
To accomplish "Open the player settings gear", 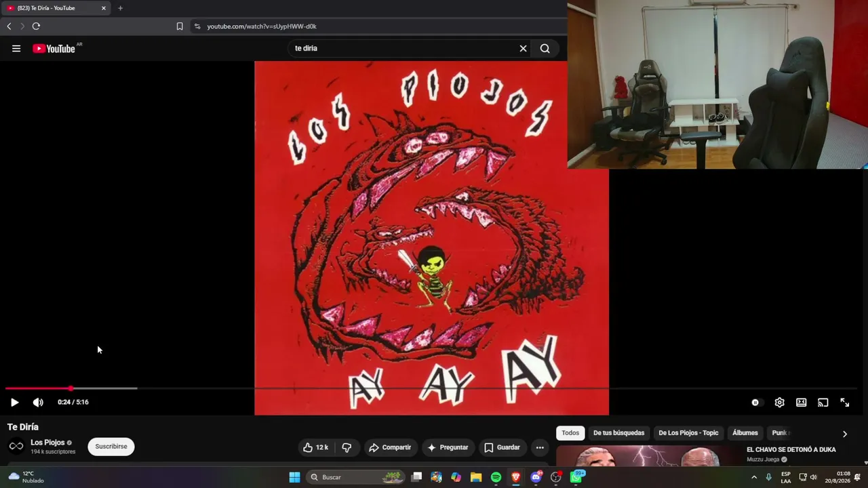I will [x=779, y=403].
